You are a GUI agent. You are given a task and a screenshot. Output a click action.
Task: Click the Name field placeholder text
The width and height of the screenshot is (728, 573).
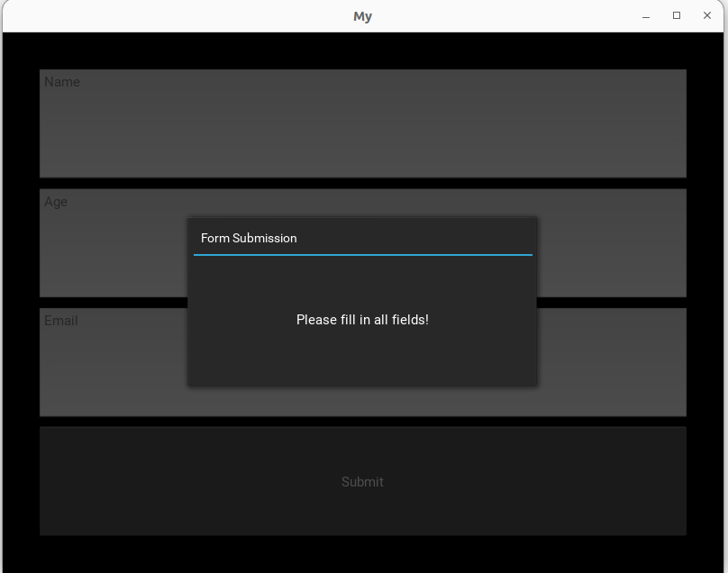[x=61, y=82]
